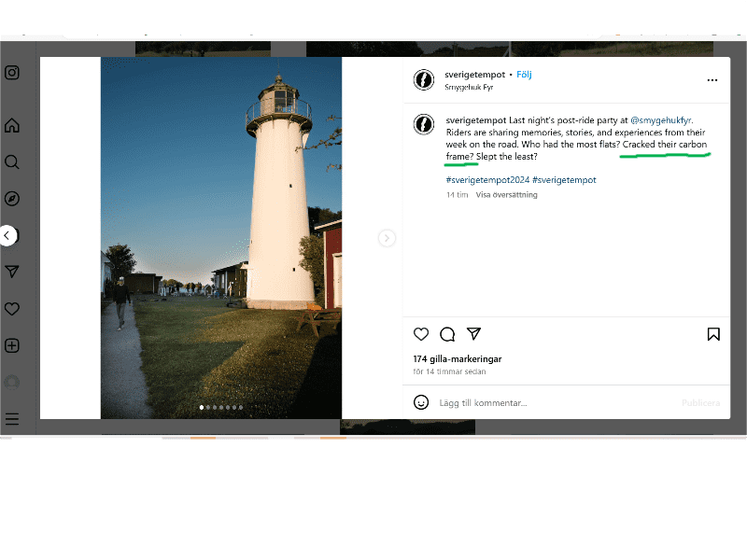Open the three-dot more options menu
The height and width of the screenshot is (560, 747).
tap(713, 80)
